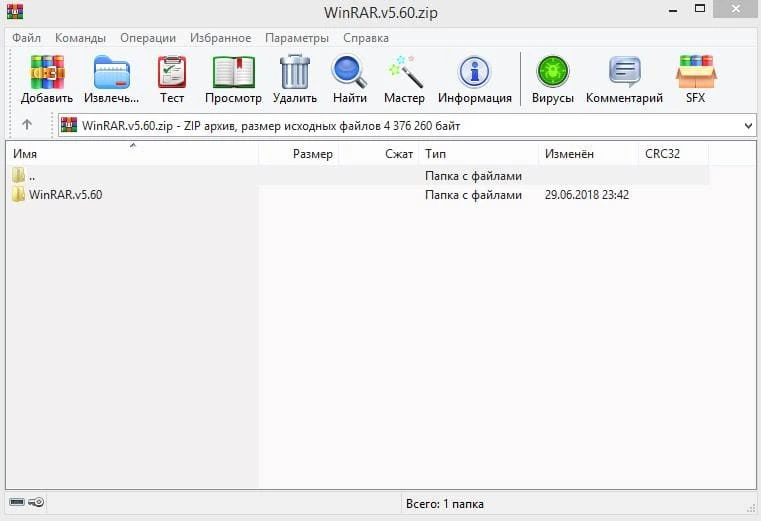761x521 pixels.
Task: Sort by the CRC32 column header
Action: point(674,154)
